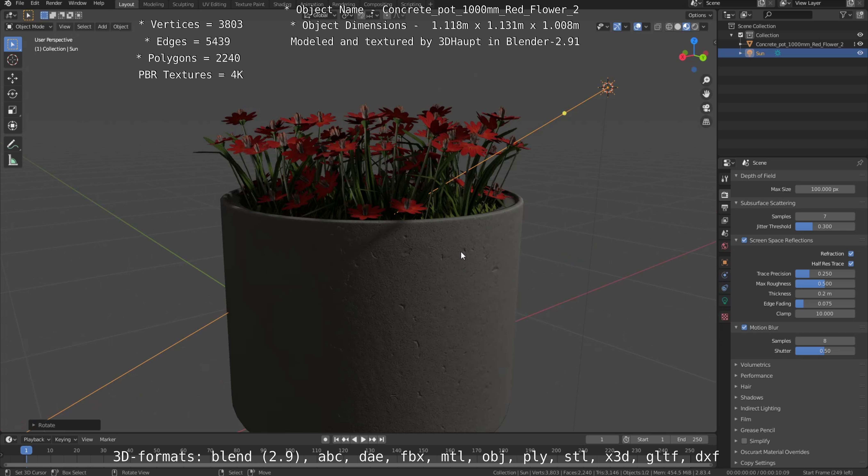
Task: Open the View Layer properties tab
Action: coord(724,220)
